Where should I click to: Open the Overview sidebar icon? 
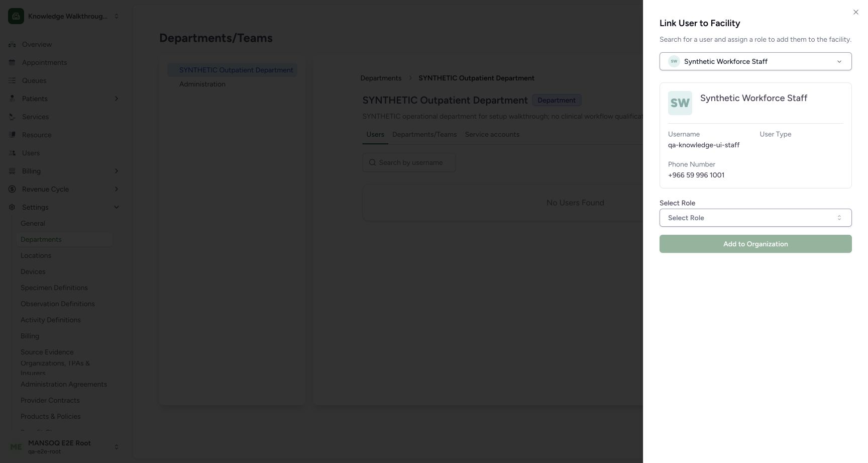click(12, 44)
